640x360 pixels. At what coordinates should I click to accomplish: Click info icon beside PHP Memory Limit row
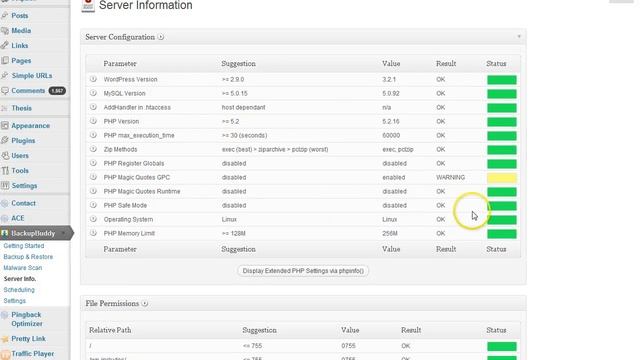(93, 233)
